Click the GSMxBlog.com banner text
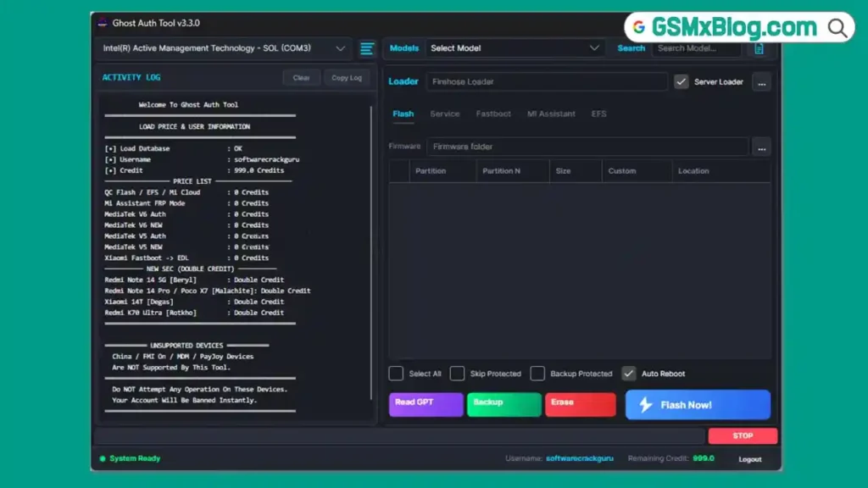 click(x=734, y=27)
